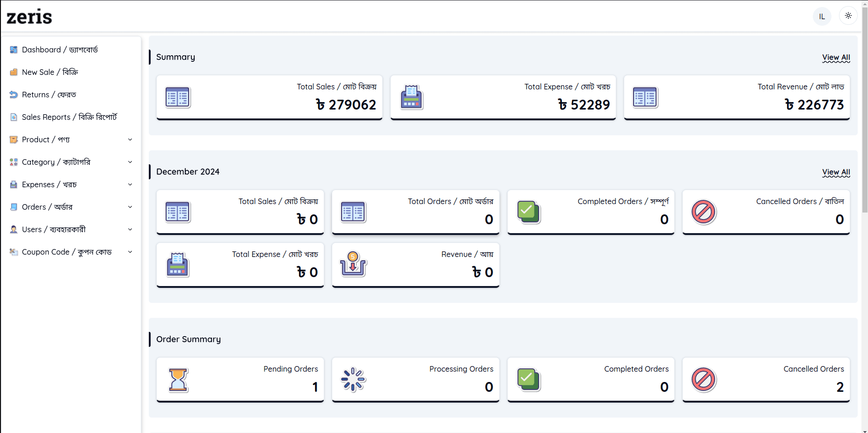Click the Users avatar icon in sidebar

14,229
